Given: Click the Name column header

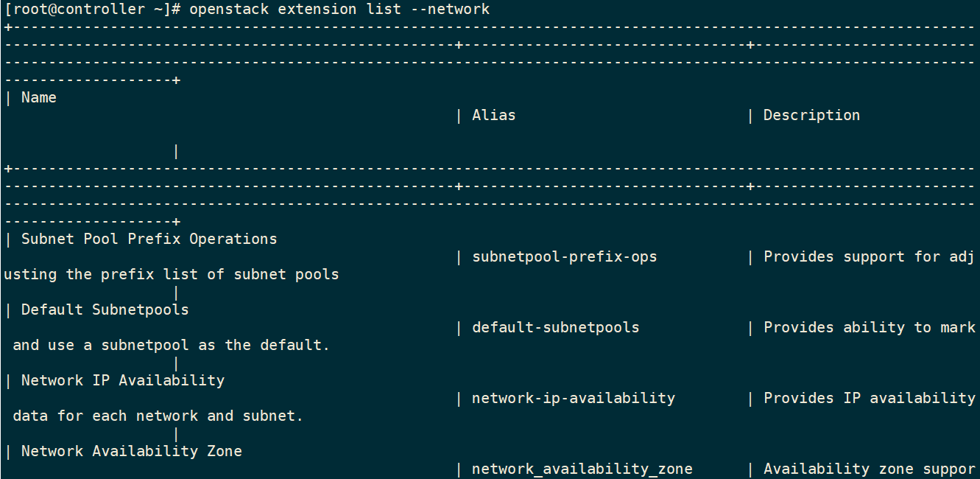Looking at the screenshot, I should point(39,97).
